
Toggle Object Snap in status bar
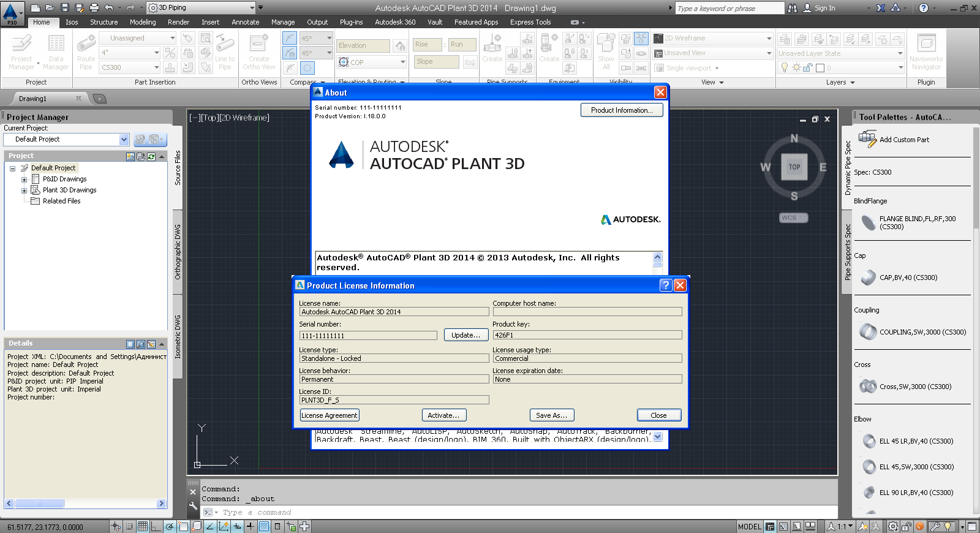(183, 526)
